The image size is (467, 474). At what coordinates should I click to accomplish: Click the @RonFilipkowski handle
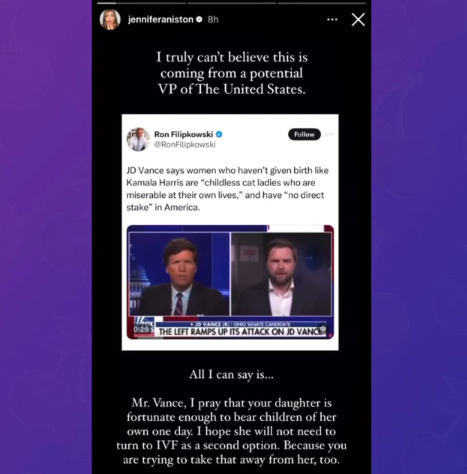(x=185, y=144)
